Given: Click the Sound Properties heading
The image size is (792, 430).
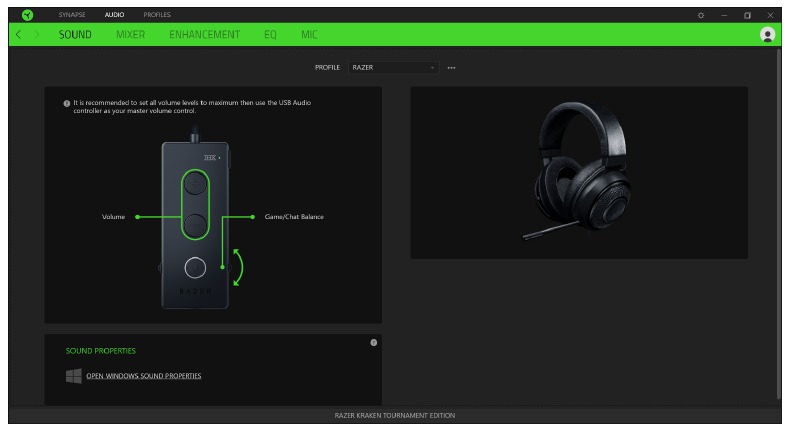Looking at the screenshot, I should coord(101,351).
